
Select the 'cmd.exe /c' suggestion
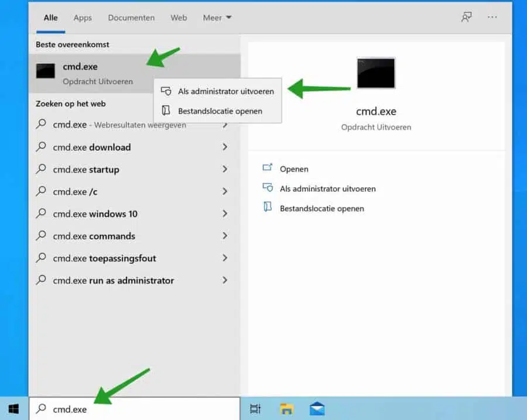(135, 192)
